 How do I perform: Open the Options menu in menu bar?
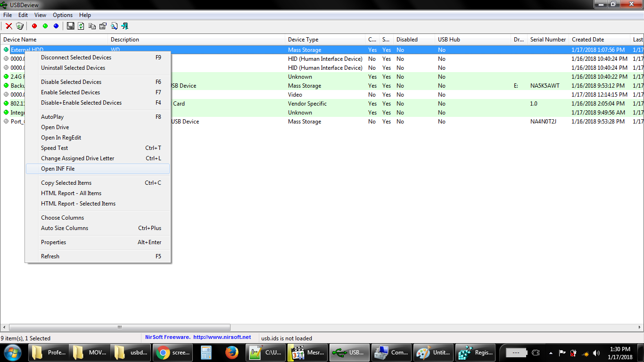point(63,15)
